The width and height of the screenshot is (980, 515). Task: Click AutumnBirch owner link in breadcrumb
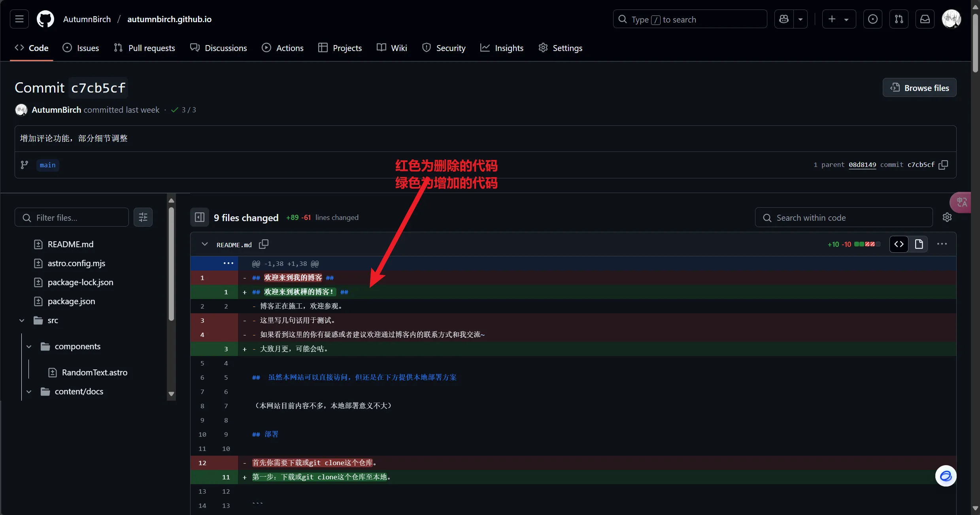pyautogui.click(x=87, y=19)
